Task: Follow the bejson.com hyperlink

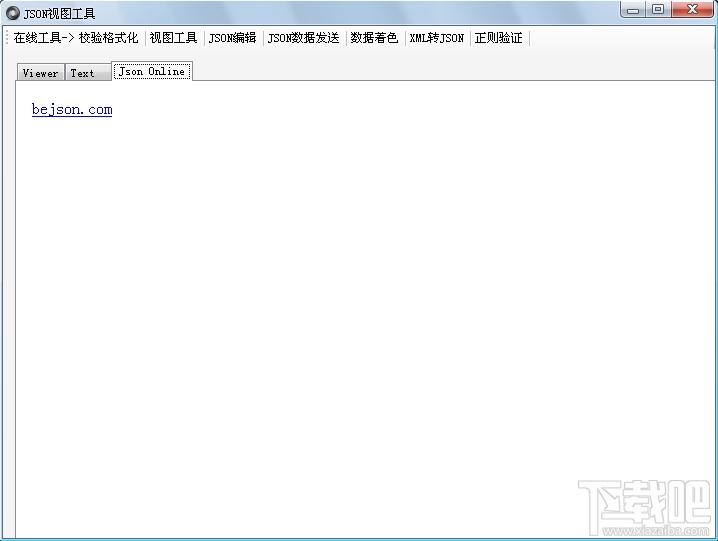Action: pyautogui.click(x=72, y=110)
